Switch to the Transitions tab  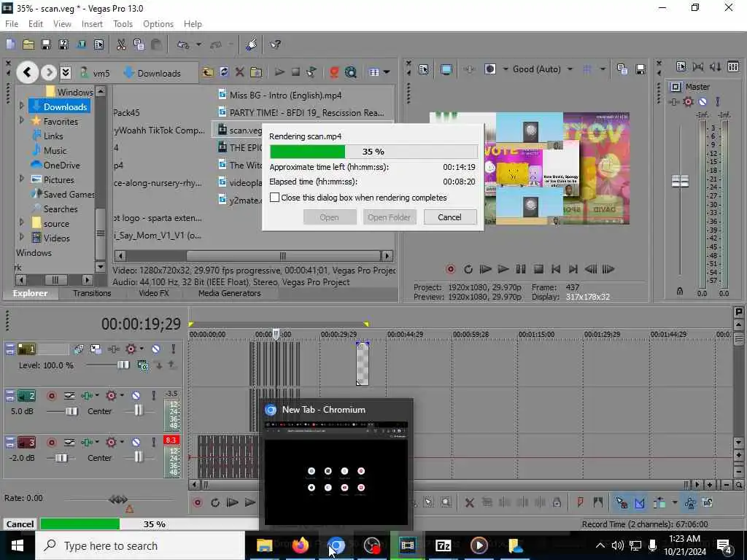click(92, 293)
